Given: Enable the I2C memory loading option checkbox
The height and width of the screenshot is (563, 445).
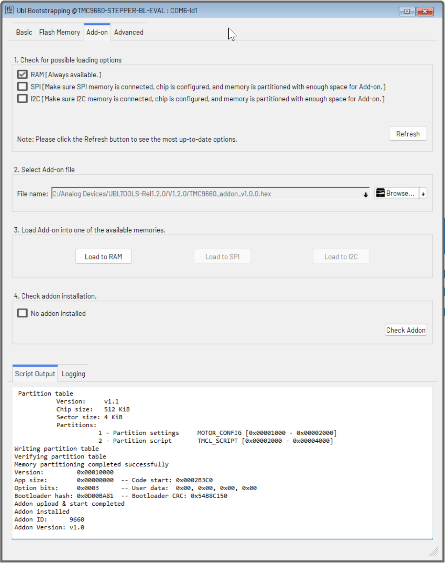Looking at the screenshot, I should click(x=22, y=98).
